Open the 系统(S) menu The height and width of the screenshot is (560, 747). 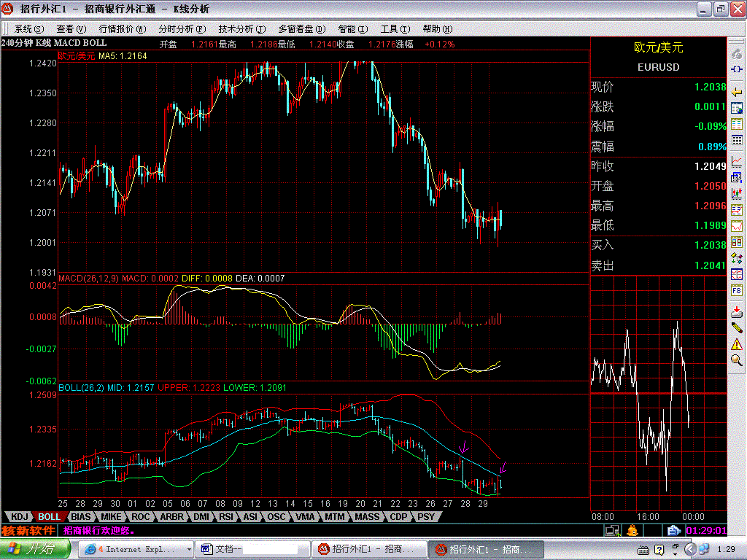point(28,29)
